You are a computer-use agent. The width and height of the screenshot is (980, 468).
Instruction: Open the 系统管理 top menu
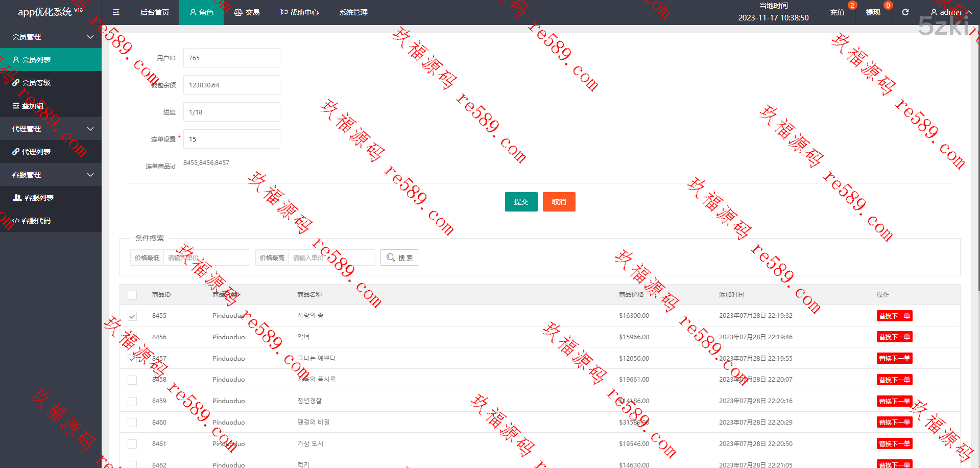pos(353,12)
